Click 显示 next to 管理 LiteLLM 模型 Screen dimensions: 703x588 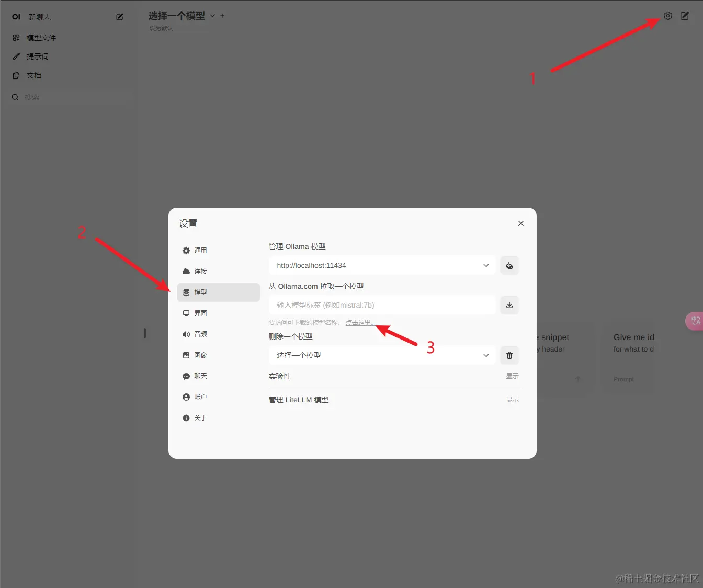click(513, 400)
